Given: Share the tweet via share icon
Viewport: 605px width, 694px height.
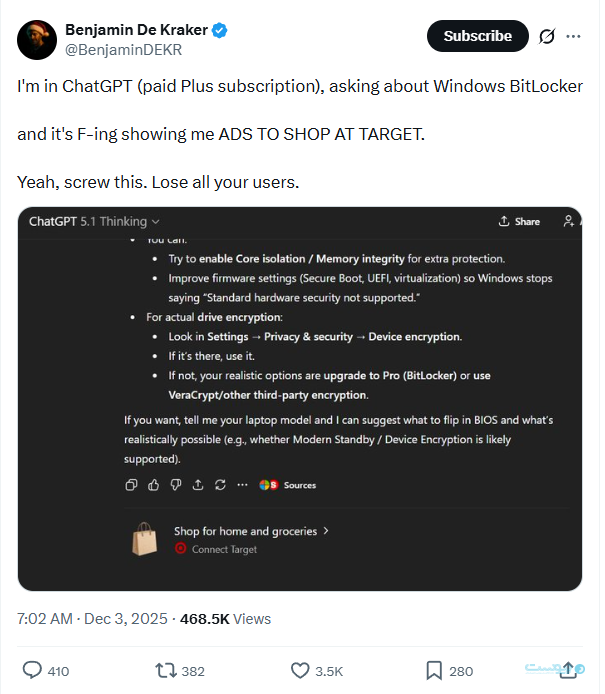Looking at the screenshot, I should tap(569, 669).
